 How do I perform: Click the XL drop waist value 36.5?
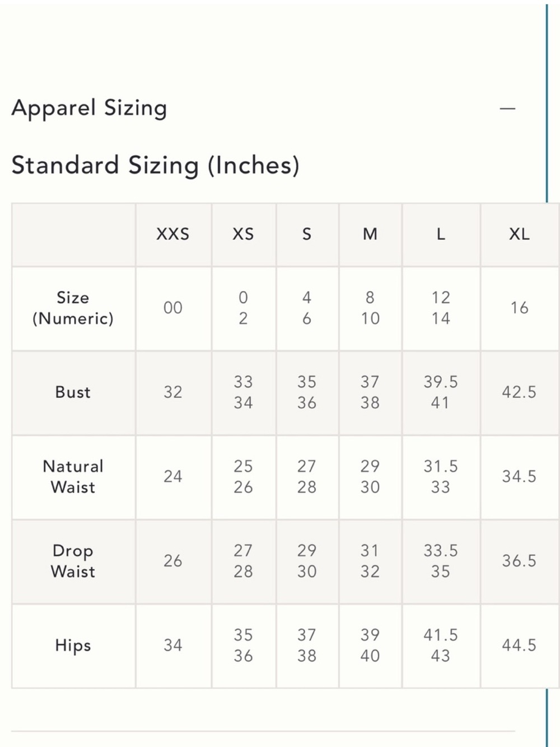[519, 561]
